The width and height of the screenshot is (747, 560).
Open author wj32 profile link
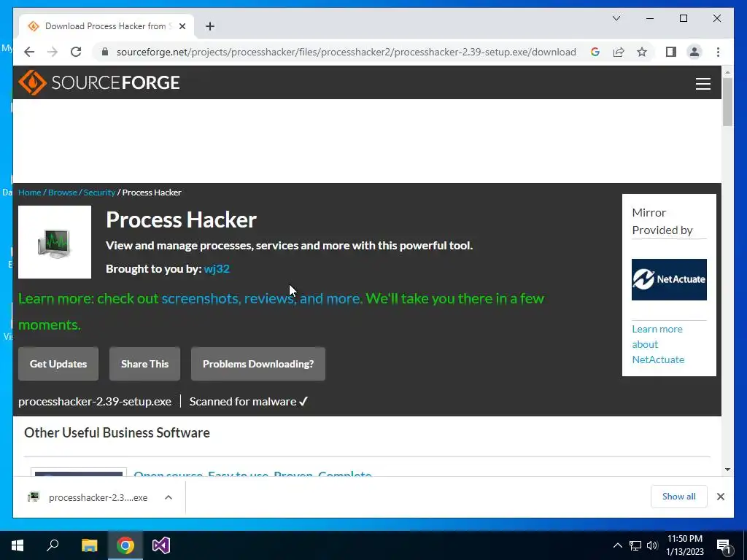217,268
